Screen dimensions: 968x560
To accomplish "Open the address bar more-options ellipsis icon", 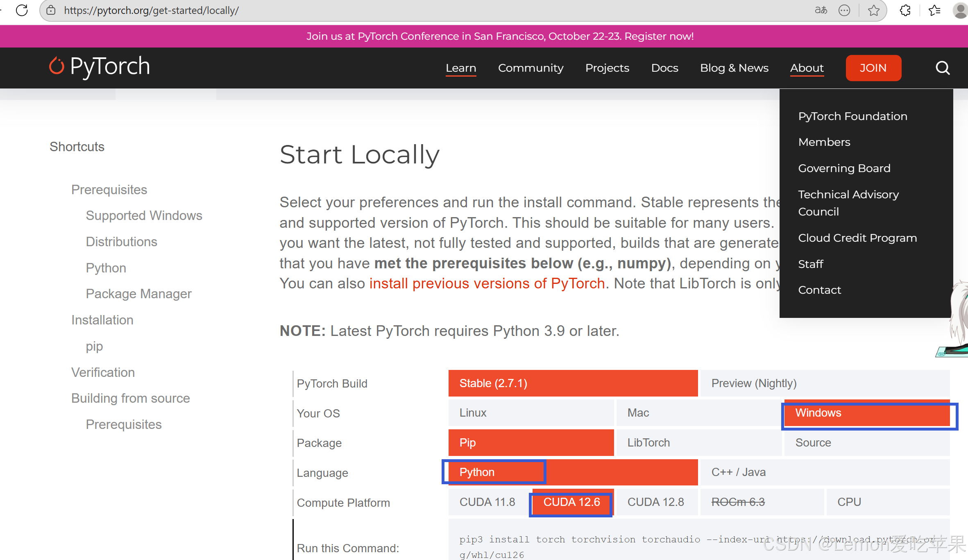I will (844, 10).
